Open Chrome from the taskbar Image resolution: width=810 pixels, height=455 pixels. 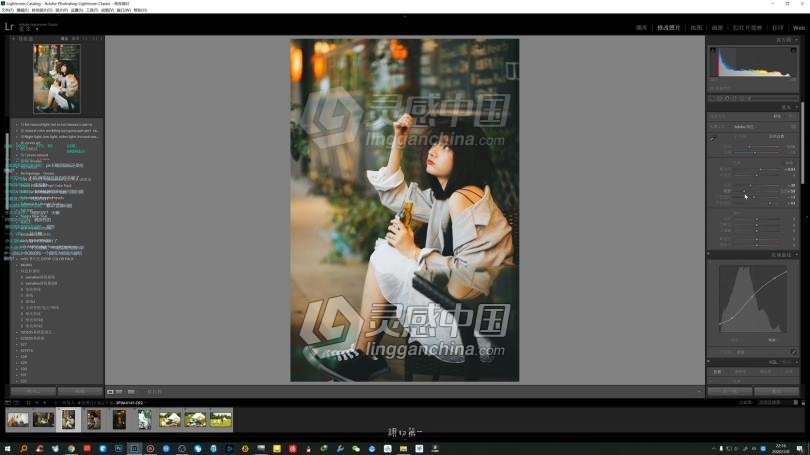click(x=71, y=449)
